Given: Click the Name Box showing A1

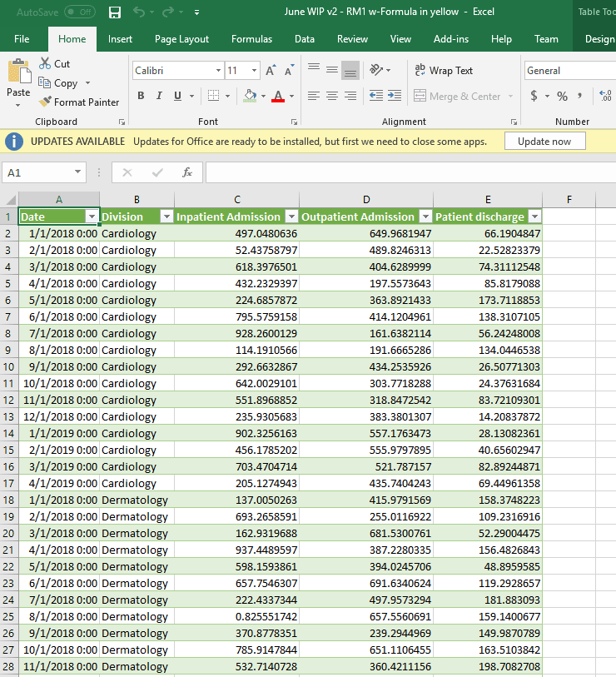Looking at the screenshot, I should coord(43,172).
